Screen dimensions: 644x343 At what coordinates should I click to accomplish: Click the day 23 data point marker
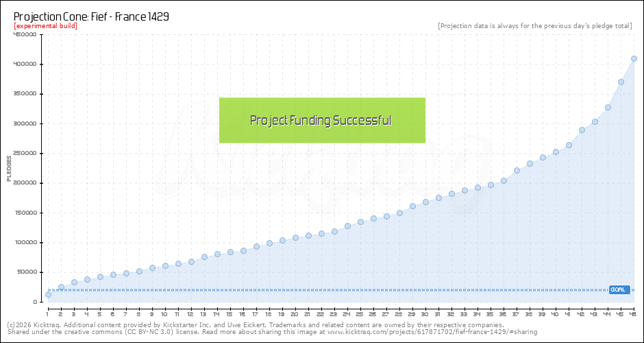(x=334, y=231)
